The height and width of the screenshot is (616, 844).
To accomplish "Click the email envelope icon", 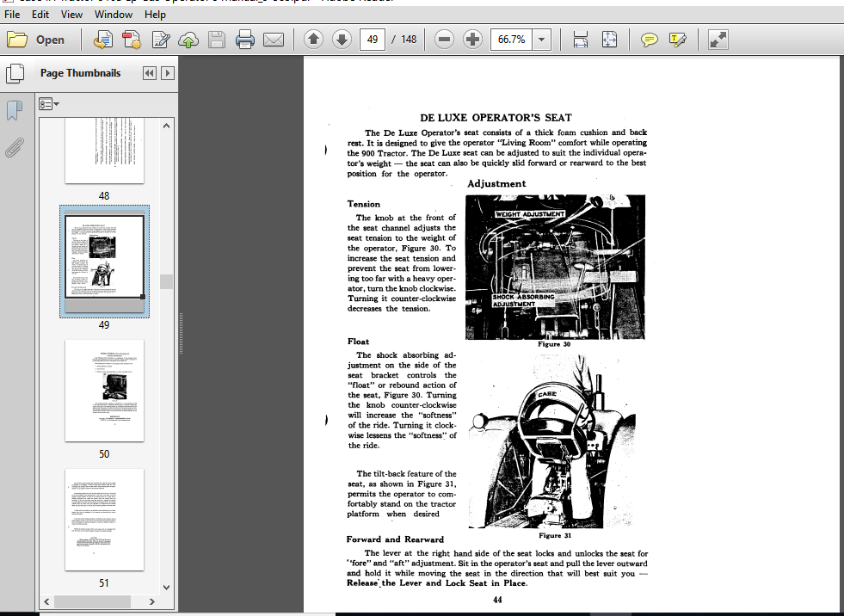I will 274,40.
